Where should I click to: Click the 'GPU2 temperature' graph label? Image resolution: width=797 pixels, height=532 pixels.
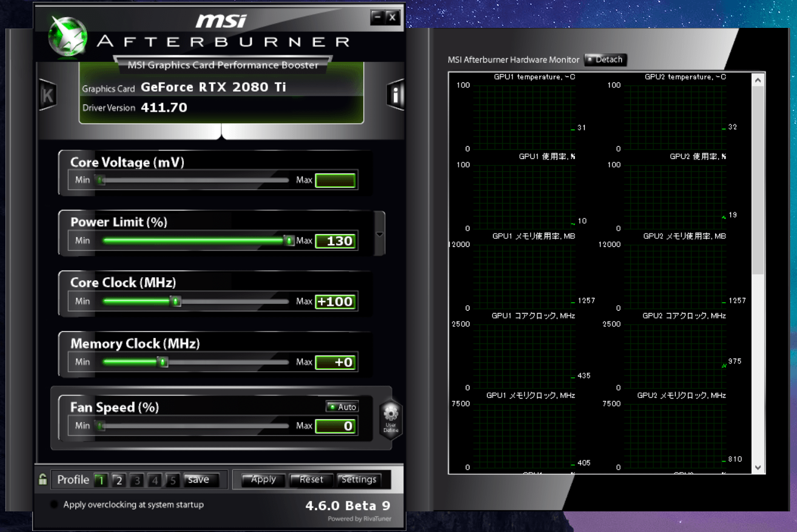pyautogui.click(x=685, y=77)
